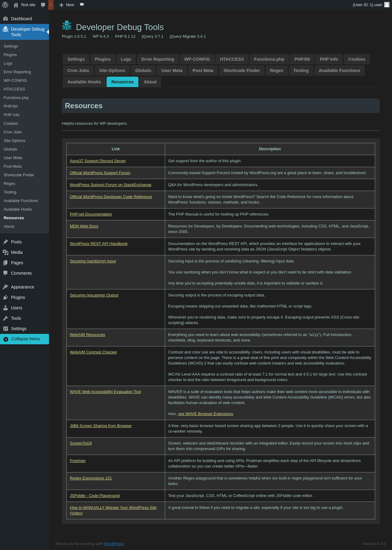Open Error Reporting in sidebar submenu
Screen dimensions: 392x550
coord(24,72)
